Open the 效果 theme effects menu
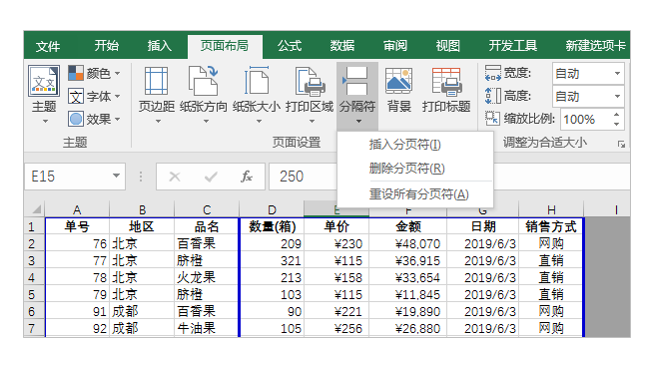Screen dimensions: 661x369 point(94,119)
